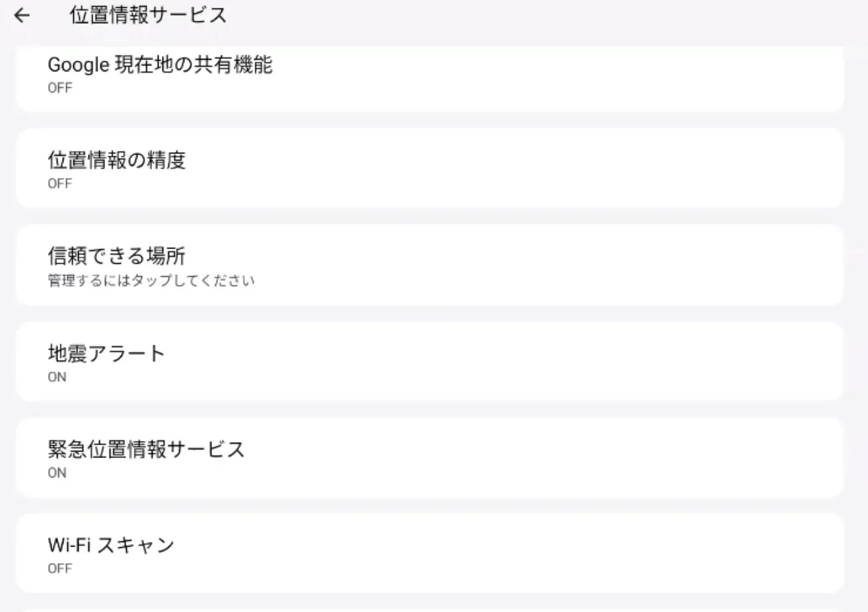Select the partially visible card at bottom

point(429,609)
